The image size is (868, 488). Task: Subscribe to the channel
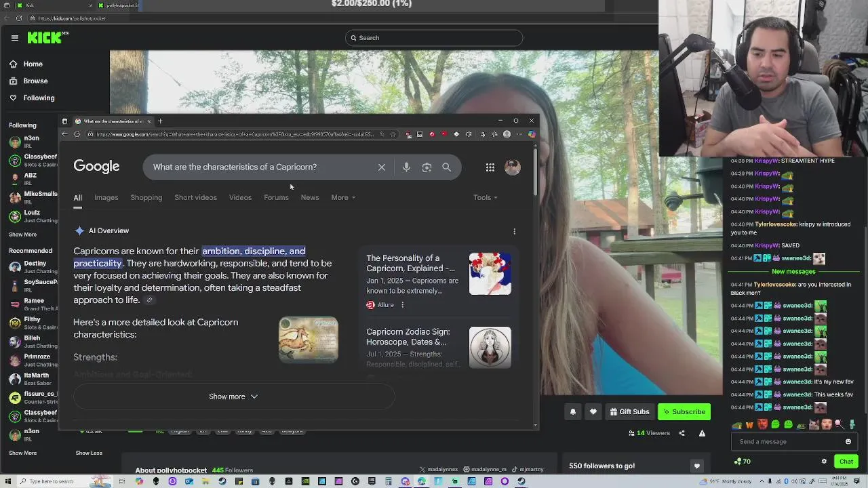(684, 411)
